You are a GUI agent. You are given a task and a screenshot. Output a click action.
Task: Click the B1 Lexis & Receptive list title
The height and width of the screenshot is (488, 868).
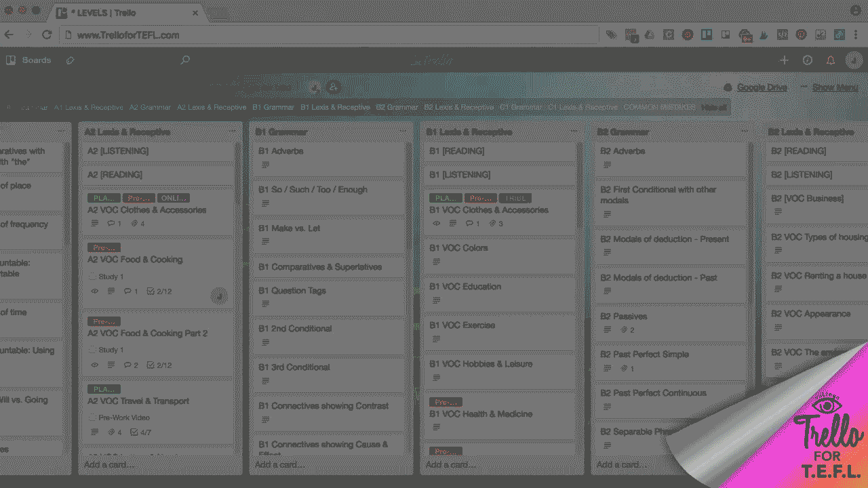[x=469, y=131]
